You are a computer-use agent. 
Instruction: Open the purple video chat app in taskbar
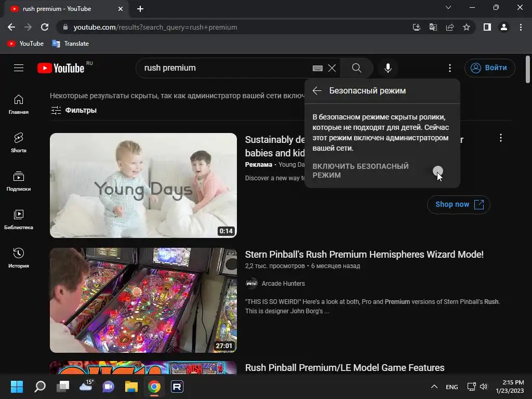tap(108, 387)
